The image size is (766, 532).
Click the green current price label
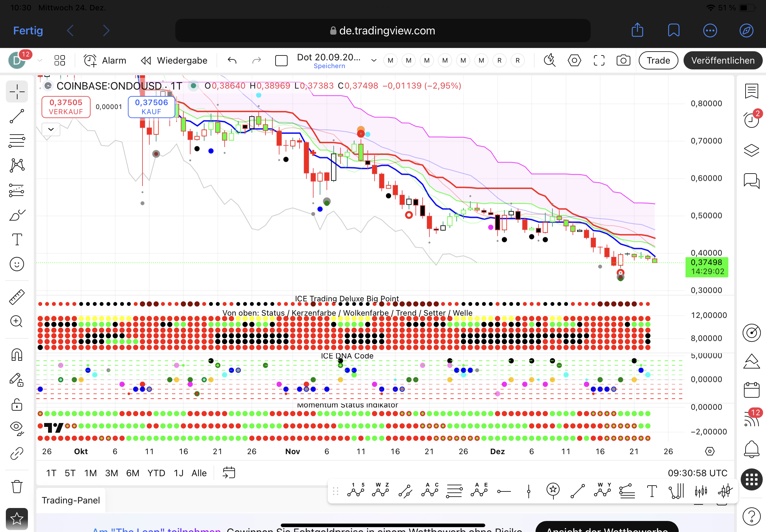tap(706, 267)
